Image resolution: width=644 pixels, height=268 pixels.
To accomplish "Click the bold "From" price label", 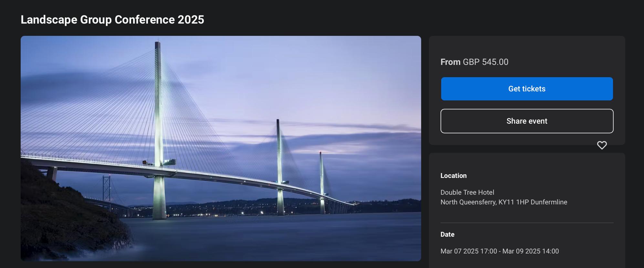I will point(450,62).
